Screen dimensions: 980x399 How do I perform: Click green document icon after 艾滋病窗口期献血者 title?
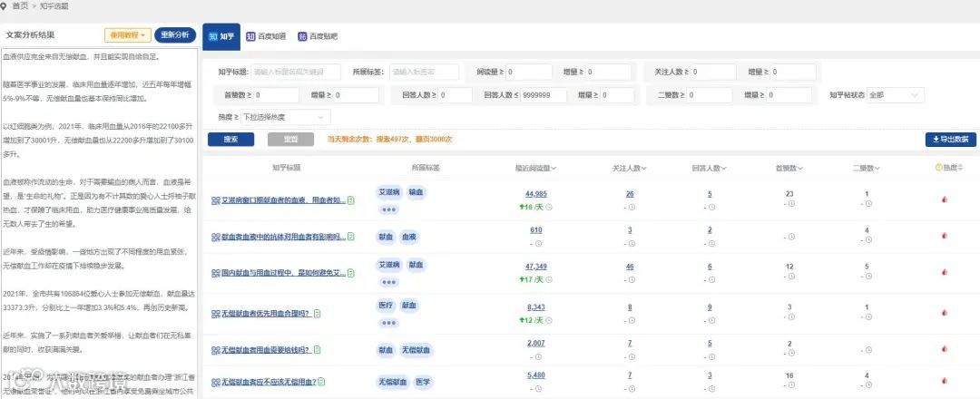(350, 201)
